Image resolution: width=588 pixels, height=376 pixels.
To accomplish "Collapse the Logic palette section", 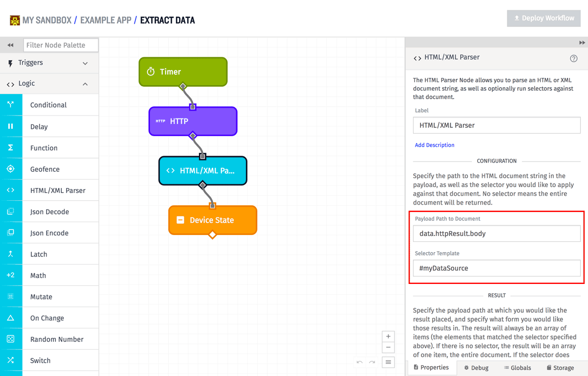I will point(49,84).
